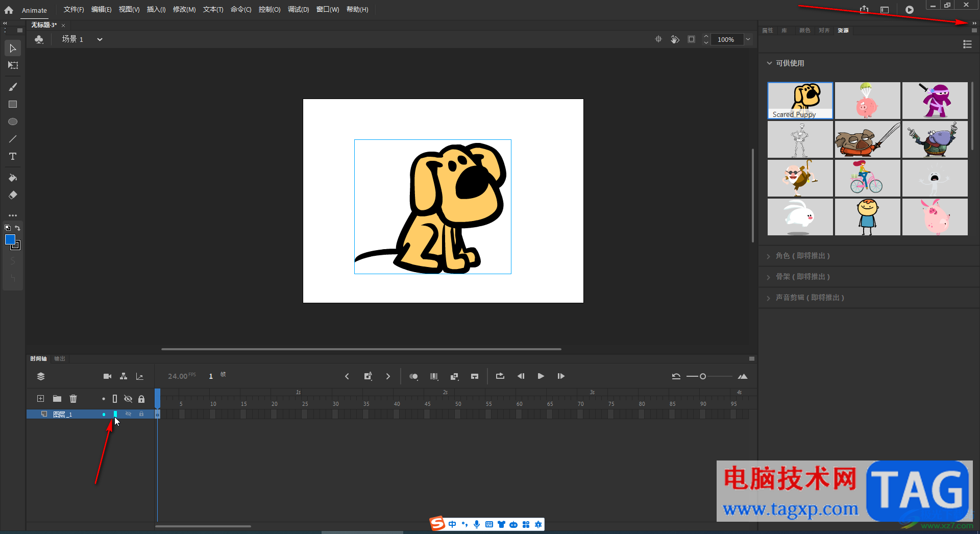
Task: Click the Home icon
Action: [x=9, y=10]
